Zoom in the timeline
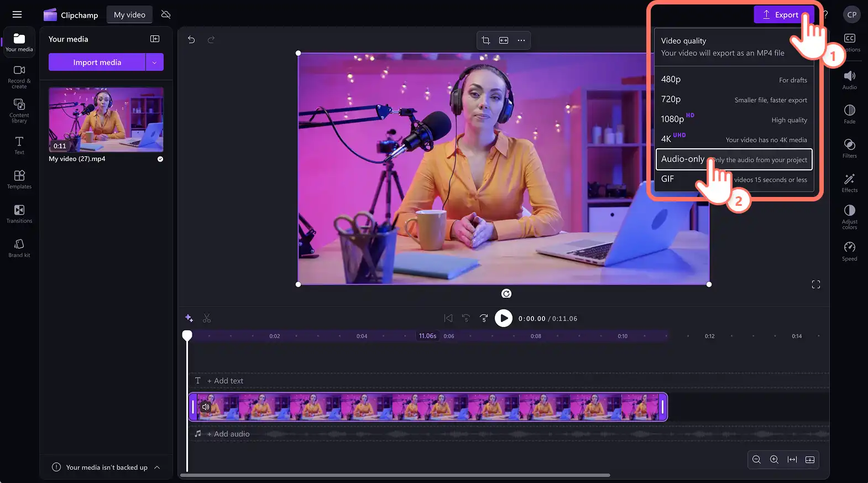This screenshot has width=868, height=483. pos(775,460)
